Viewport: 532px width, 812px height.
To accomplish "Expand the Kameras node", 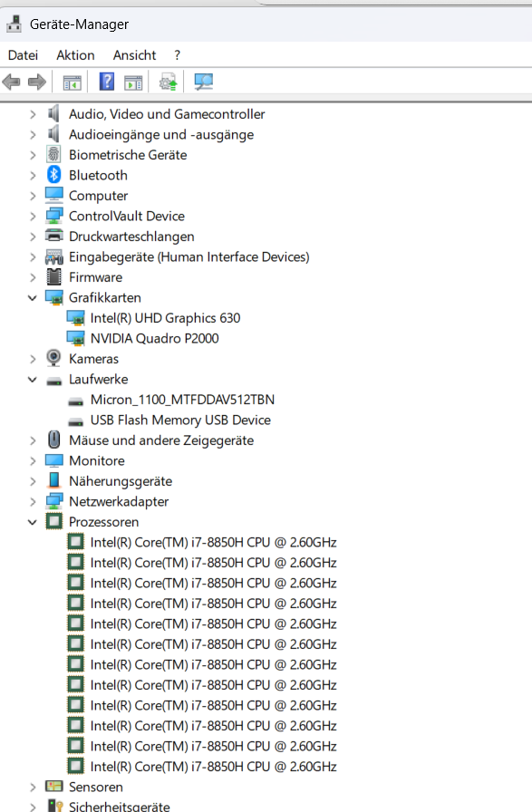I will coord(33,359).
